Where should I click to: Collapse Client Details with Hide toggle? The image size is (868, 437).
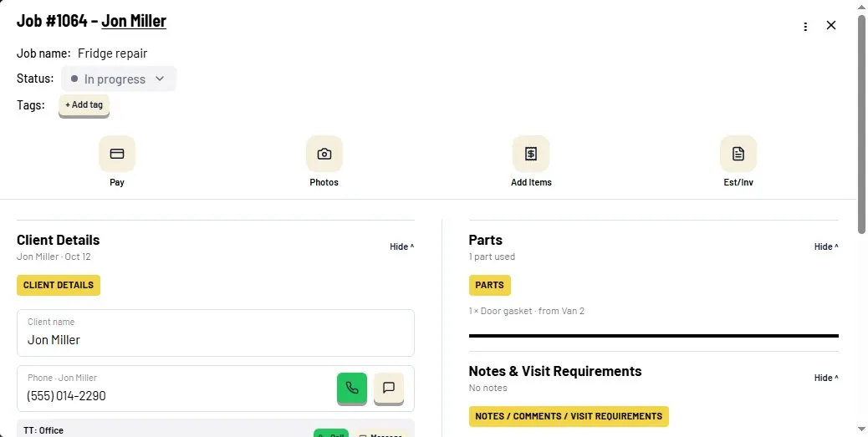(x=402, y=246)
